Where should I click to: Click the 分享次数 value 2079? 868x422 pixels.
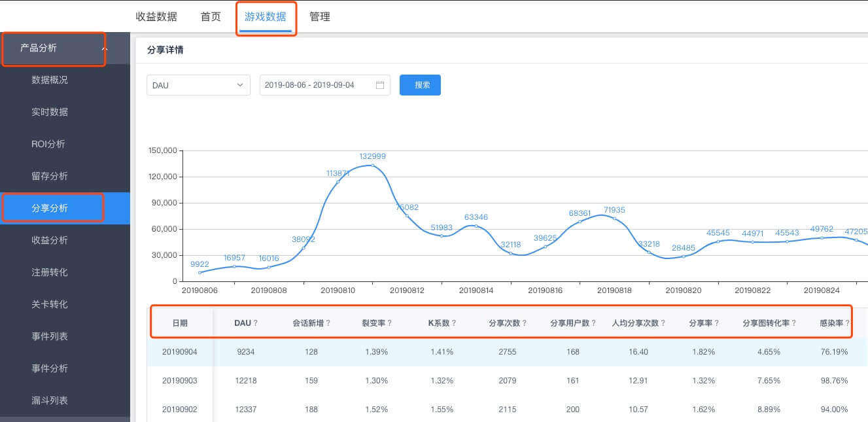(x=507, y=381)
